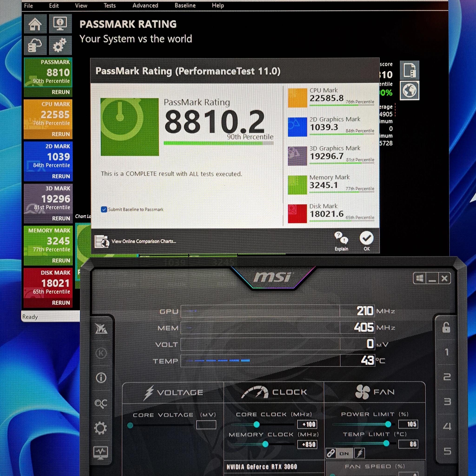
Task: Open the Baseline menu
Action: tap(185, 5)
